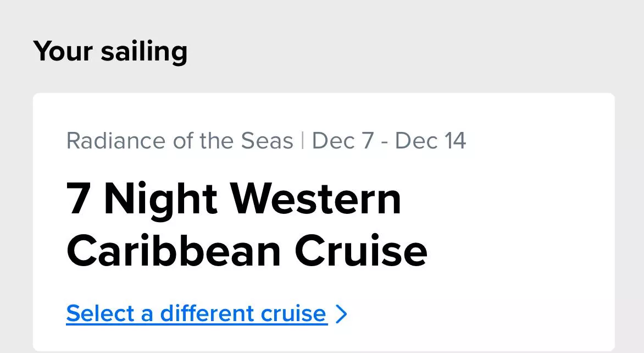Click the Dec 7 - Dec 14 date range

click(x=388, y=141)
